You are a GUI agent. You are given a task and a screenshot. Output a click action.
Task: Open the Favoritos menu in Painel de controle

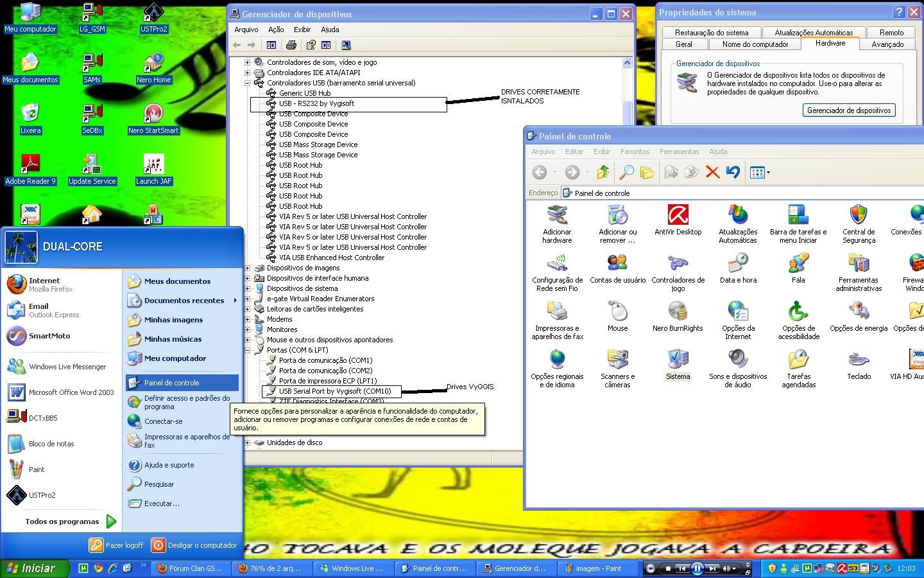[635, 152]
